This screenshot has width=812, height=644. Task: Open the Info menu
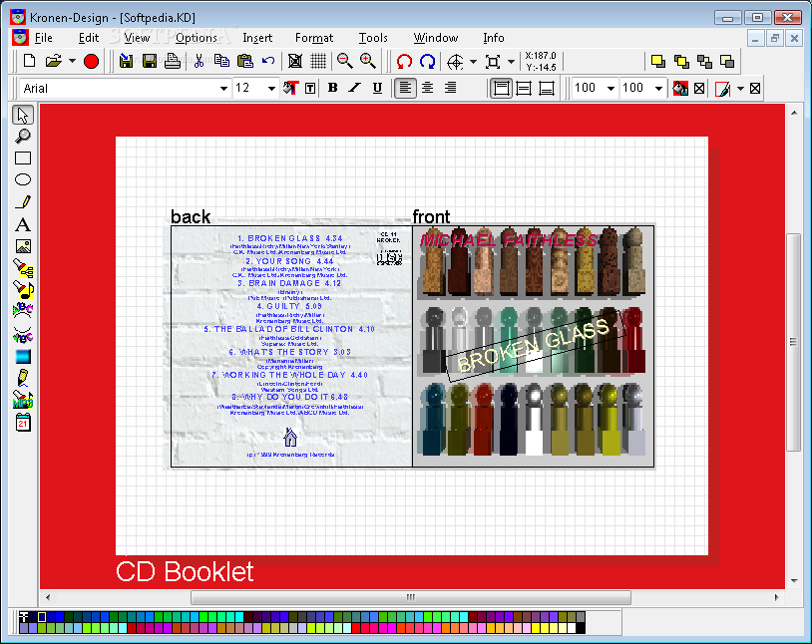(x=494, y=38)
